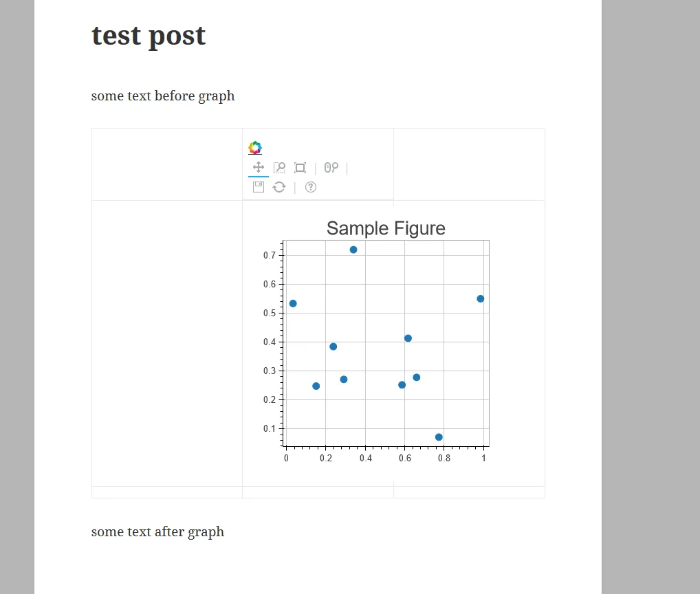
Task: Click the leftmost data point near y 0.5
Action: pyautogui.click(x=293, y=303)
